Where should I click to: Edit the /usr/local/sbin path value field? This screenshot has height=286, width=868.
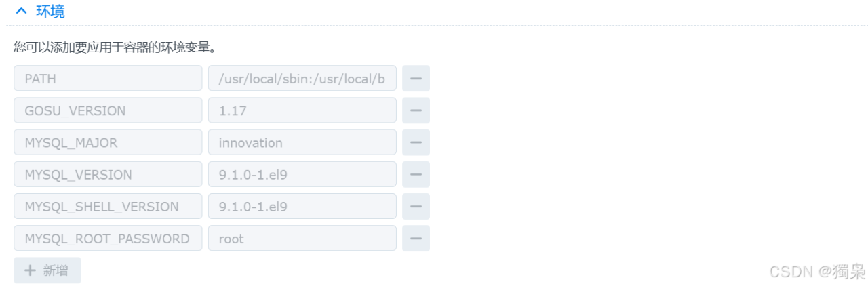(x=302, y=79)
